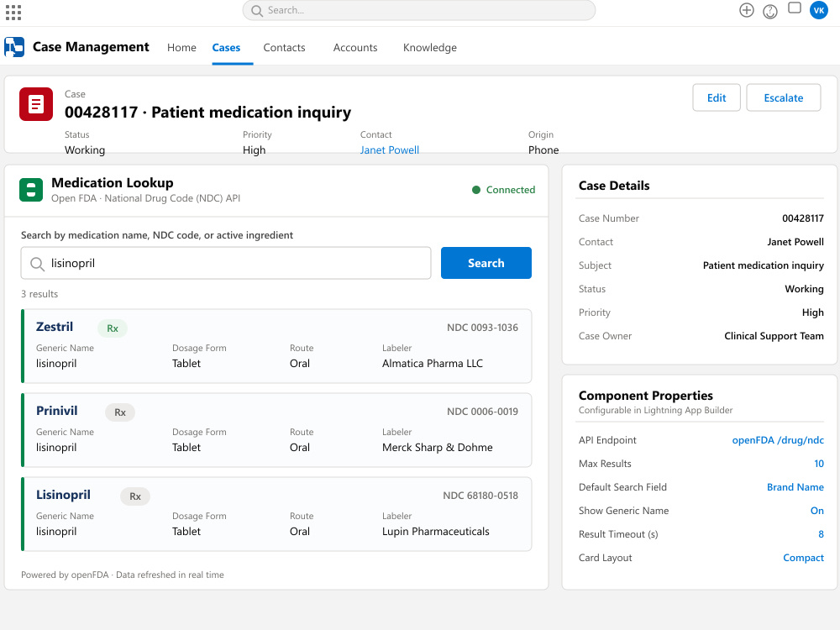Viewport: 840px width, 630px height.
Task: Click the green Connected status dot
Action: (475, 190)
